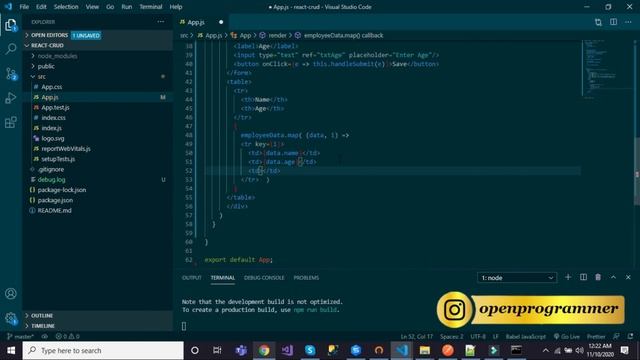640x360 pixels.
Task: Click the errors and warnings status indicator
Action: click(68, 336)
